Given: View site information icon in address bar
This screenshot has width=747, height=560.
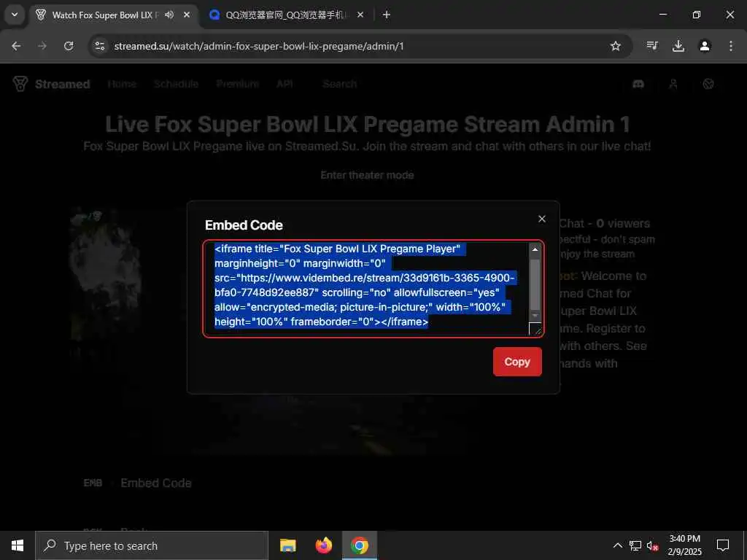Looking at the screenshot, I should tap(99, 46).
